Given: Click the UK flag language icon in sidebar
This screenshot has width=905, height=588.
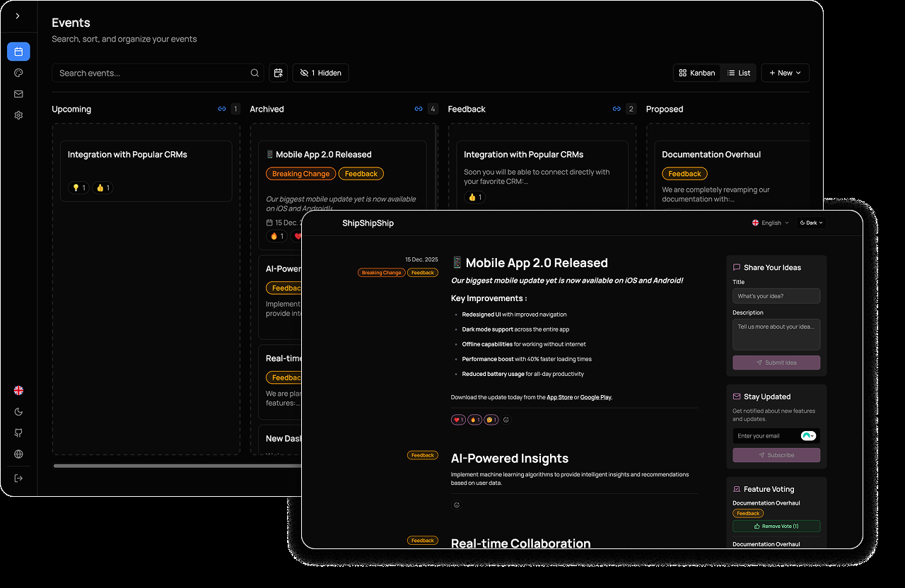Looking at the screenshot, I should click(x=18, y=390).
